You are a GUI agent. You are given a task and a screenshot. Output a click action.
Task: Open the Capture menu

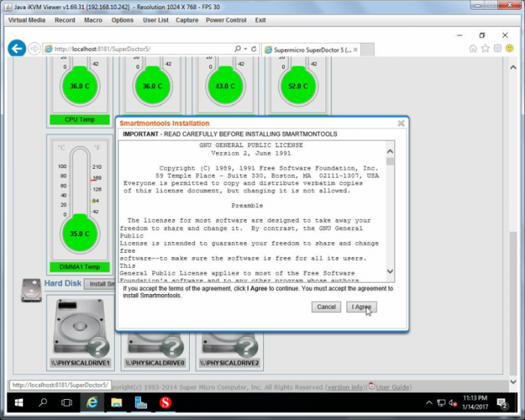(x=187, y=20)
